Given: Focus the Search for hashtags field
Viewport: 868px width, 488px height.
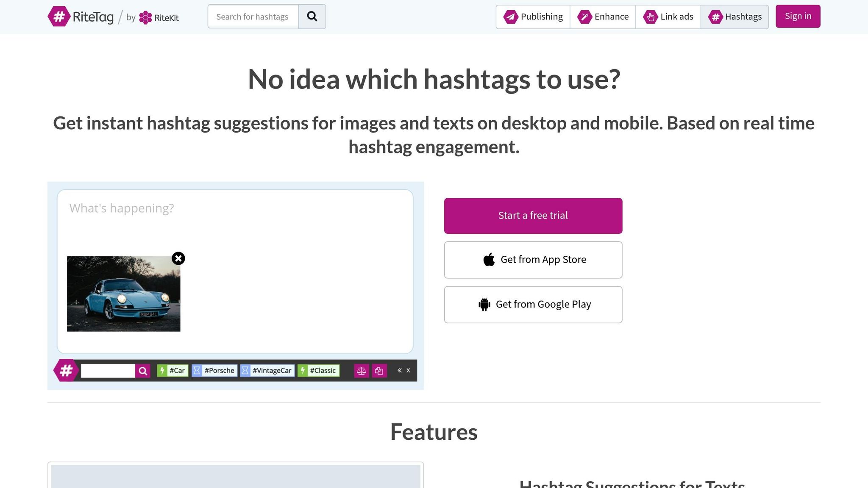Looking at the screenshot, I should 253,17.
